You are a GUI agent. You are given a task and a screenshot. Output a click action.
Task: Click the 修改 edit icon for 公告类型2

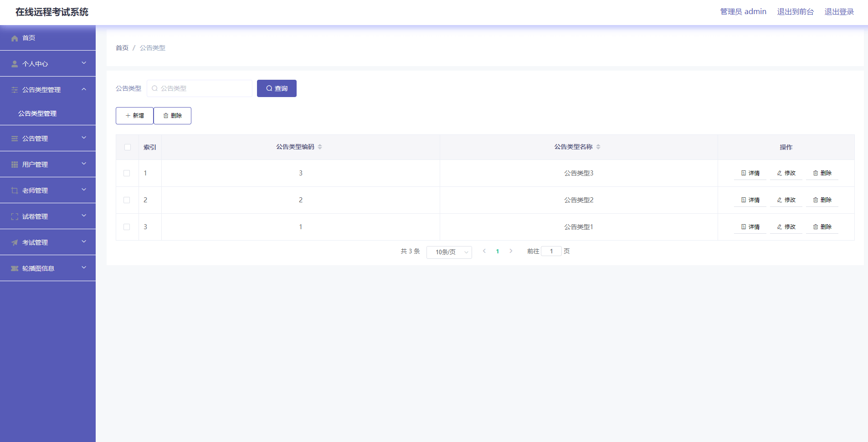click(x=780, y=200)
